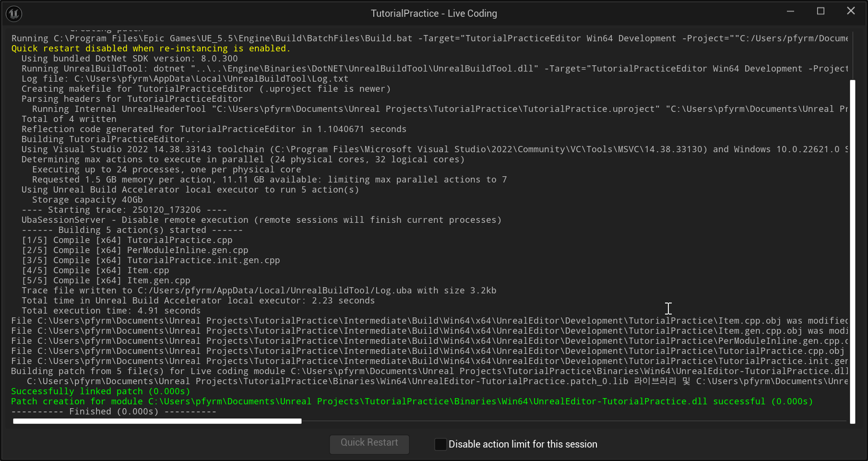Click the 'Running Internal UnrealHeaderTool' line
Image resolution: width=868 pixels, height=461 pixels.
pos(440,109)
